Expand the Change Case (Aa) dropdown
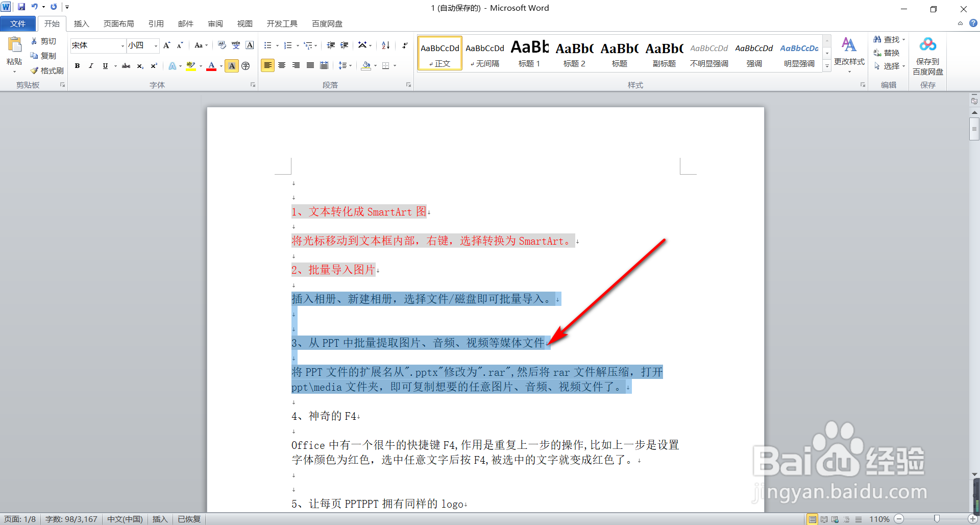 pos(201,45)
